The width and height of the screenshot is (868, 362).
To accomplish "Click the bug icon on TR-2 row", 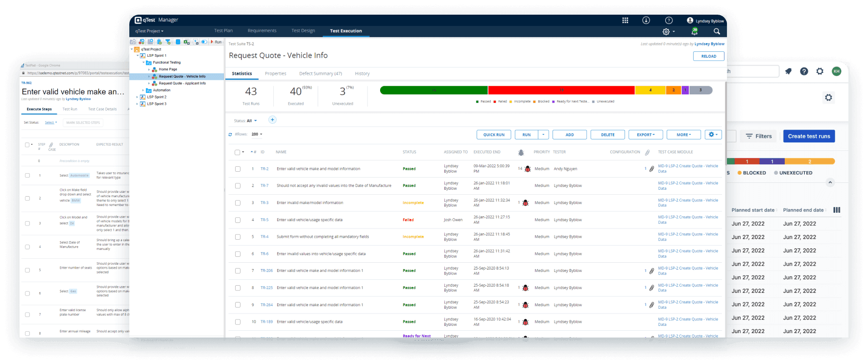I will point(528,169).
